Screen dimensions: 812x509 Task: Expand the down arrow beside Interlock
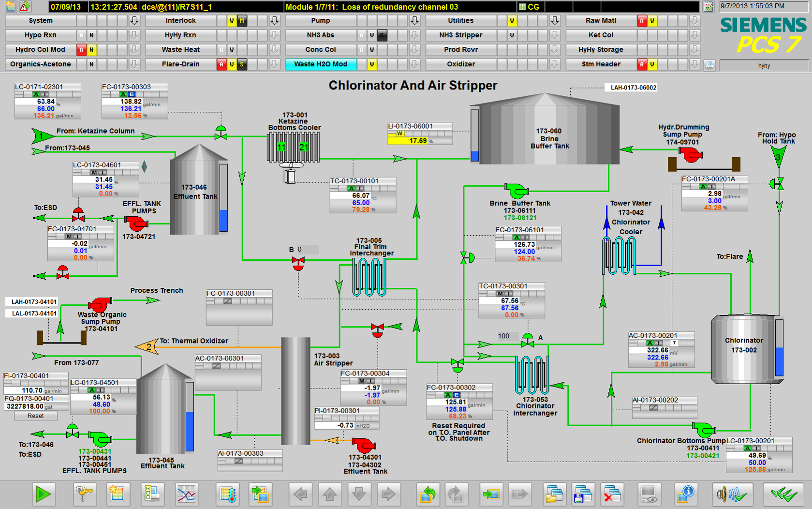(275, 21)
